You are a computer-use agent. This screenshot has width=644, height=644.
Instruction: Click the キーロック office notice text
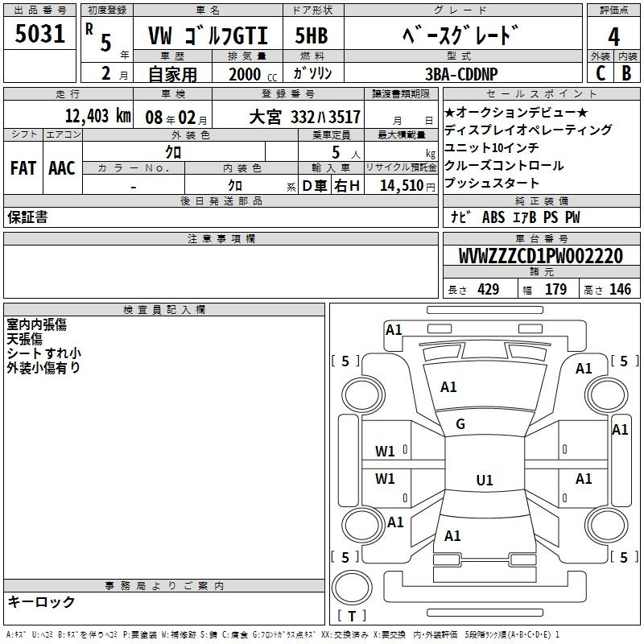[x=42, y=601]
